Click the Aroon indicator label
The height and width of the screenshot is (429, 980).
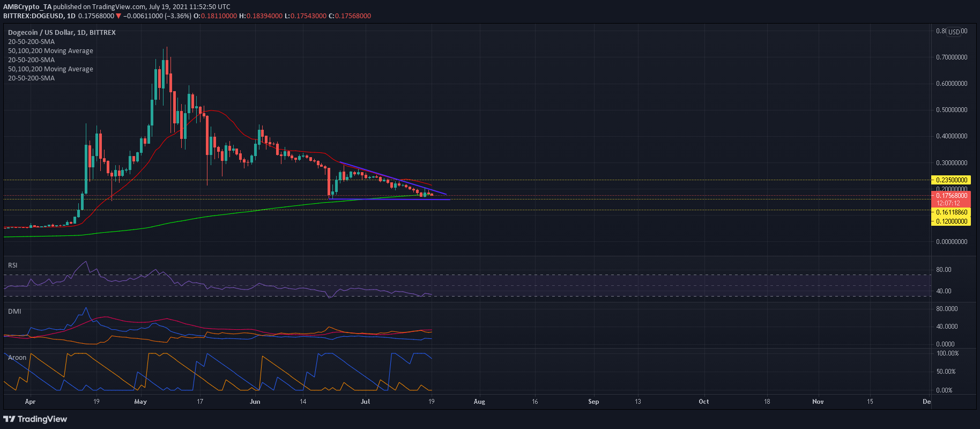click(17, 358)
